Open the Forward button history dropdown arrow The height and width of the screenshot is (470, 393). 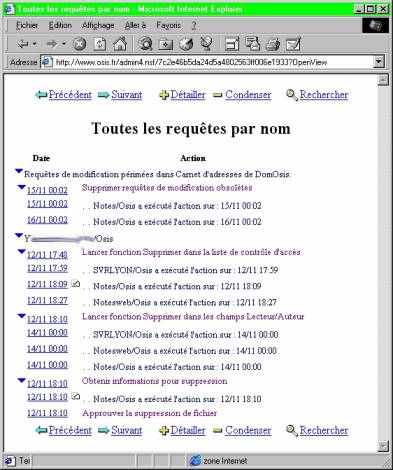(64, 44)
